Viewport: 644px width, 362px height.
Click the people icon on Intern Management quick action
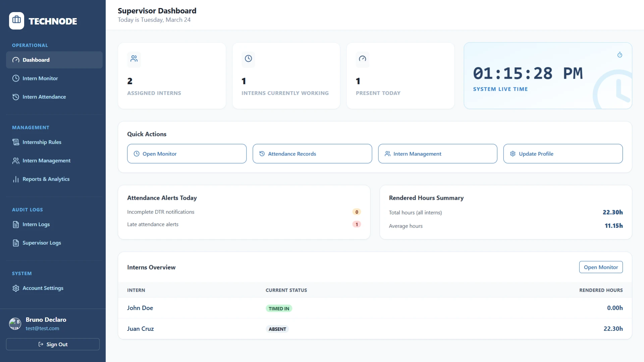click(x=387, y=154)
